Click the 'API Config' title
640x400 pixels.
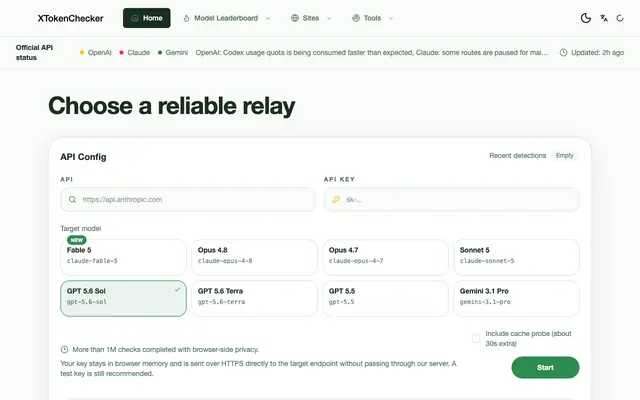[83, 157]
